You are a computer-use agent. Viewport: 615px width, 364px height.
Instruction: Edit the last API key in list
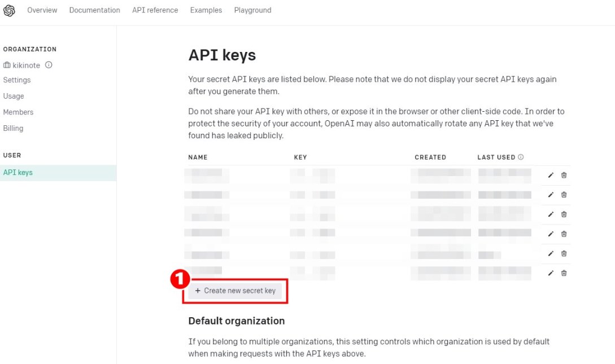(551, 273)
